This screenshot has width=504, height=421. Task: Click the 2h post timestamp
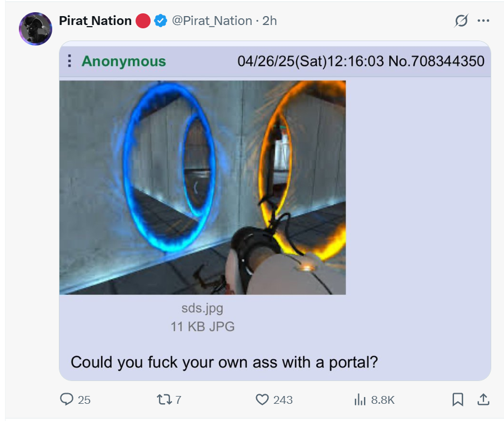pos(270,21)
